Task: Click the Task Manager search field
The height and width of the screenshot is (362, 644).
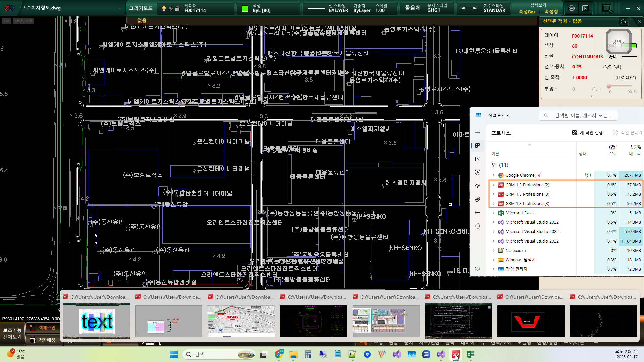Action: coord(578,115)
